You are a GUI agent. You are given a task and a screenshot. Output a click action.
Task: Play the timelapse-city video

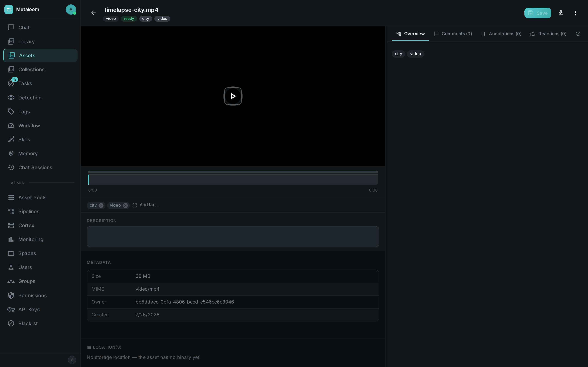[x=233, y=96]
